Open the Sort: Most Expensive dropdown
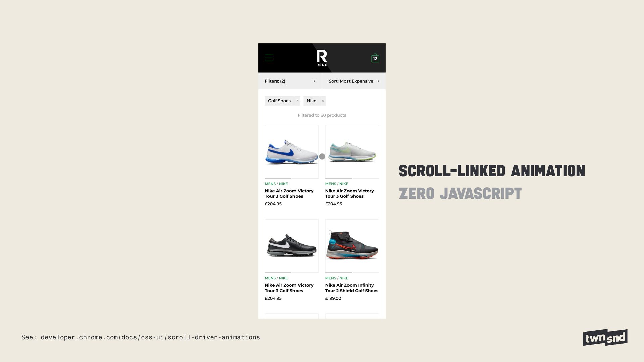Viewport: 644px width, 362px height. [x=354, y=81]
